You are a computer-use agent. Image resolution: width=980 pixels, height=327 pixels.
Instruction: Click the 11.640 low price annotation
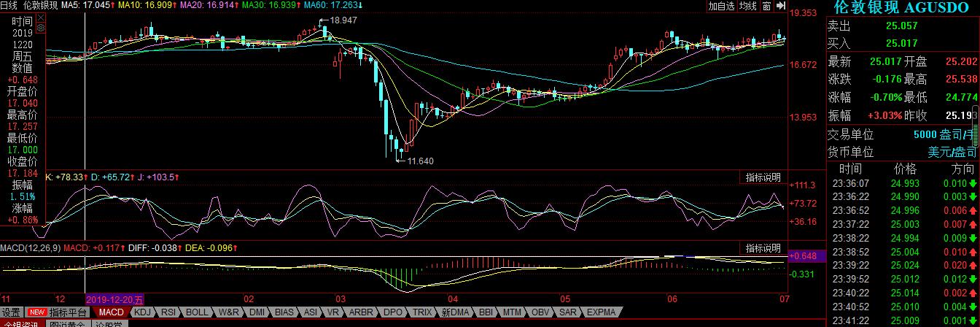pos(420,161)
